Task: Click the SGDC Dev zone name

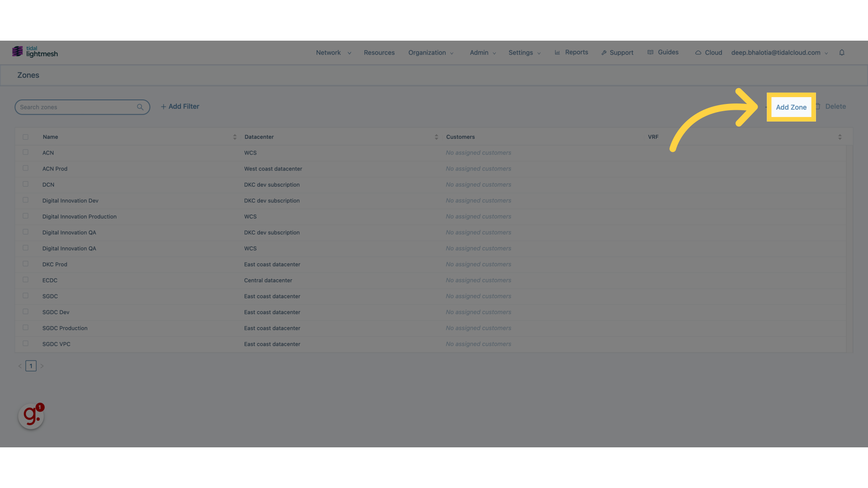Action: coord(56,312)
